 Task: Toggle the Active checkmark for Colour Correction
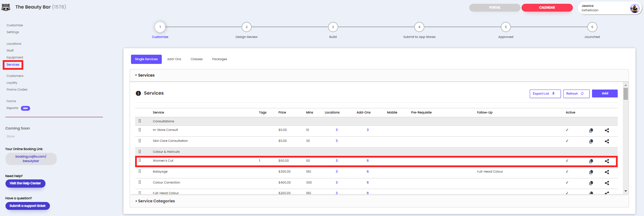pos(567,183)
